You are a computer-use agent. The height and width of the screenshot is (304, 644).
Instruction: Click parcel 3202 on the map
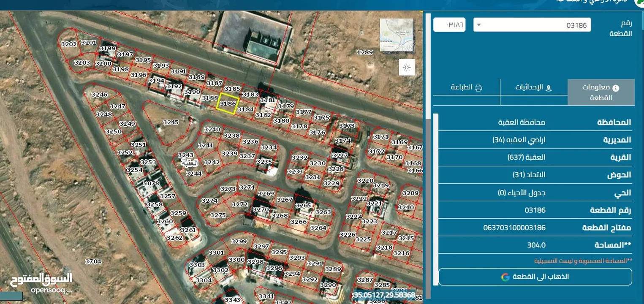coord(69,44)
